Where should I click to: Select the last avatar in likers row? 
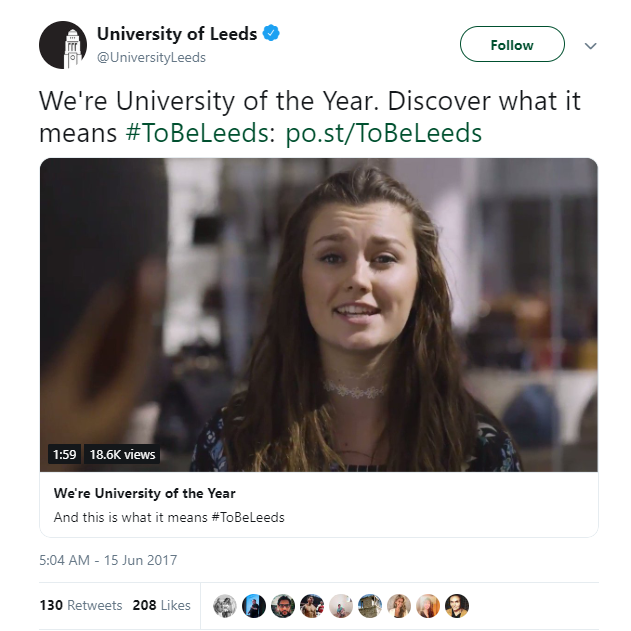coord(457,605)
